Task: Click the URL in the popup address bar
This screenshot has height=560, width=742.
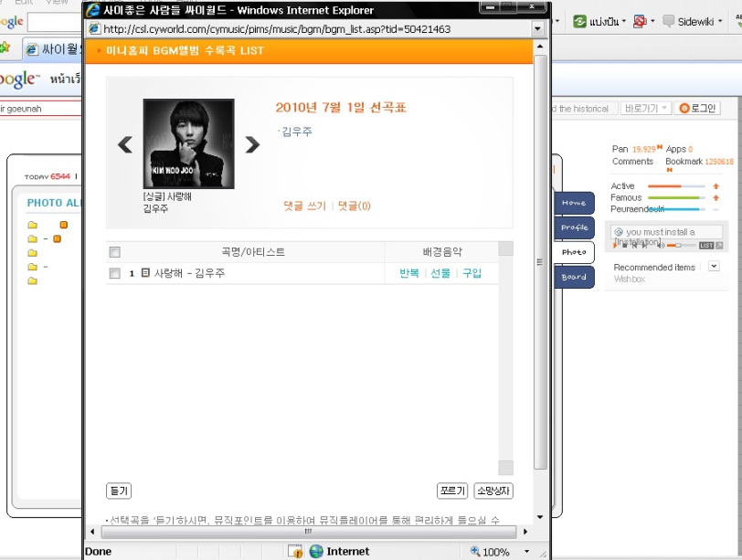Action: [277, 29]
